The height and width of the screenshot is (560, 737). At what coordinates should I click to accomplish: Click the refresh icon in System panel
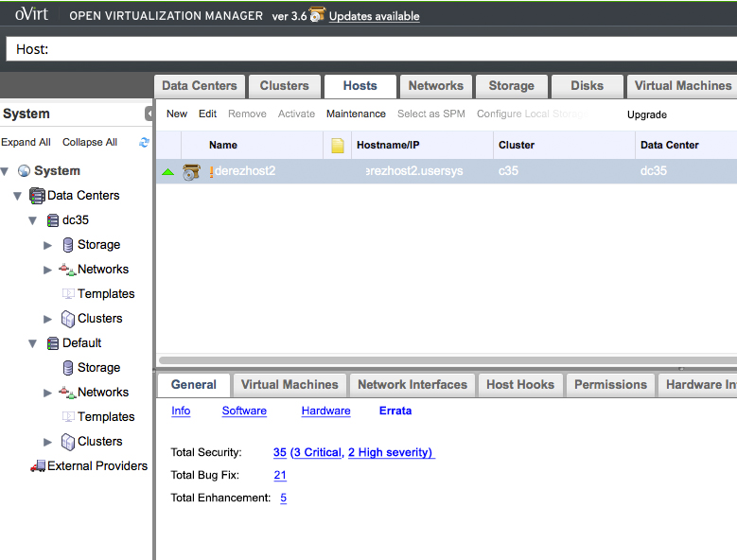[144, 143]
